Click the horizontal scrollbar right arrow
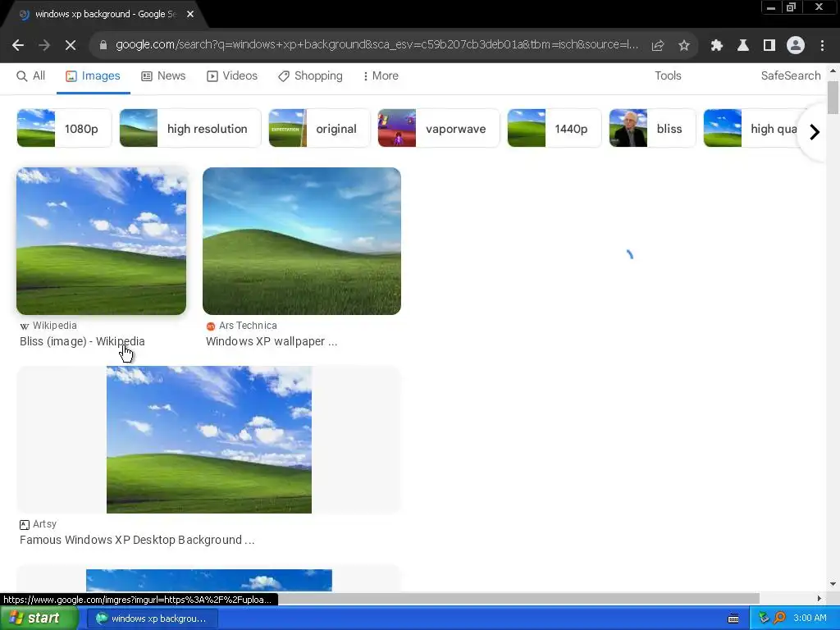Image resolution: width=840 pixels, height=630 pixels. pos(819,598)
